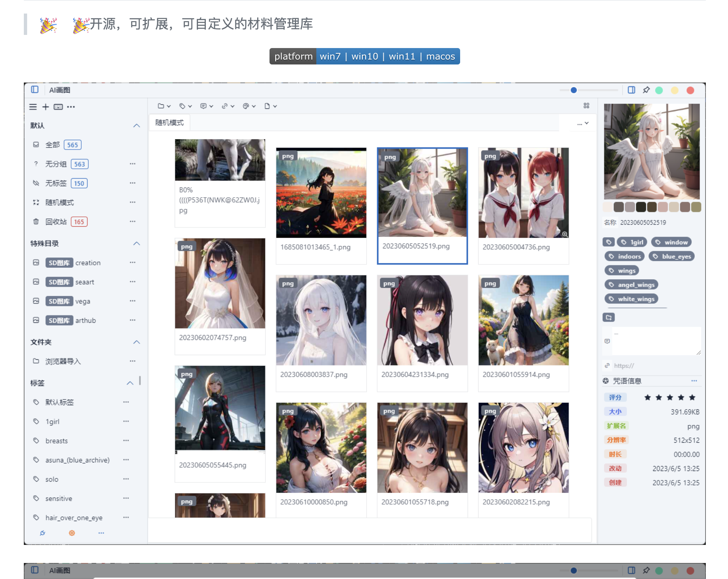Open the hamburger menu in left sidebar
The width and height of the screenshot is (728, 579).
[x=33, y=107]
